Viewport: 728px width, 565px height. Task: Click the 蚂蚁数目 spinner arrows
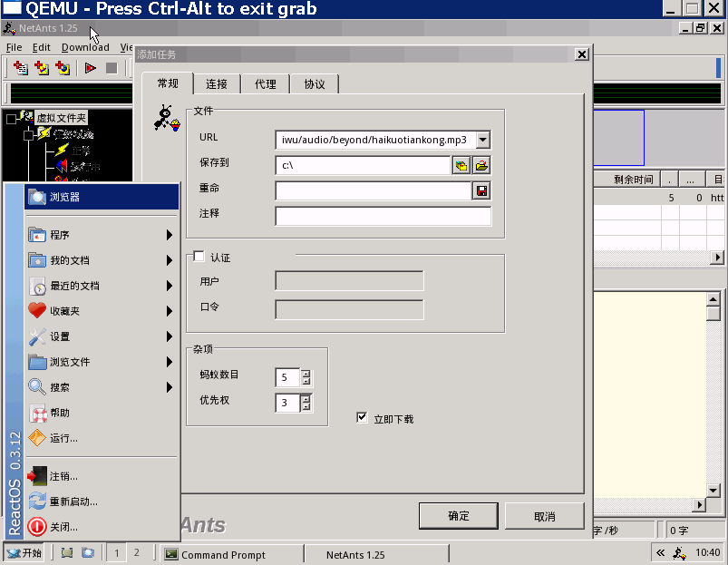[306, 377]
